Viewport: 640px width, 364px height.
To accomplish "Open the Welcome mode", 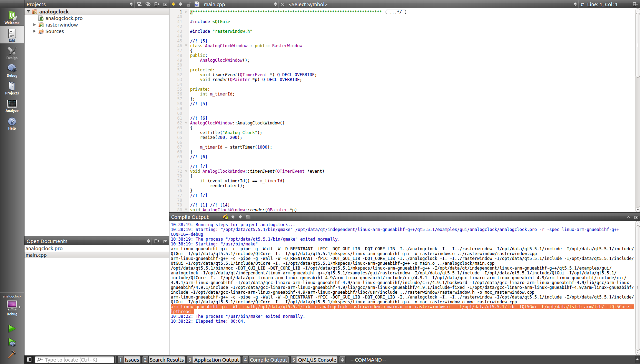I will tap(12, 17).
